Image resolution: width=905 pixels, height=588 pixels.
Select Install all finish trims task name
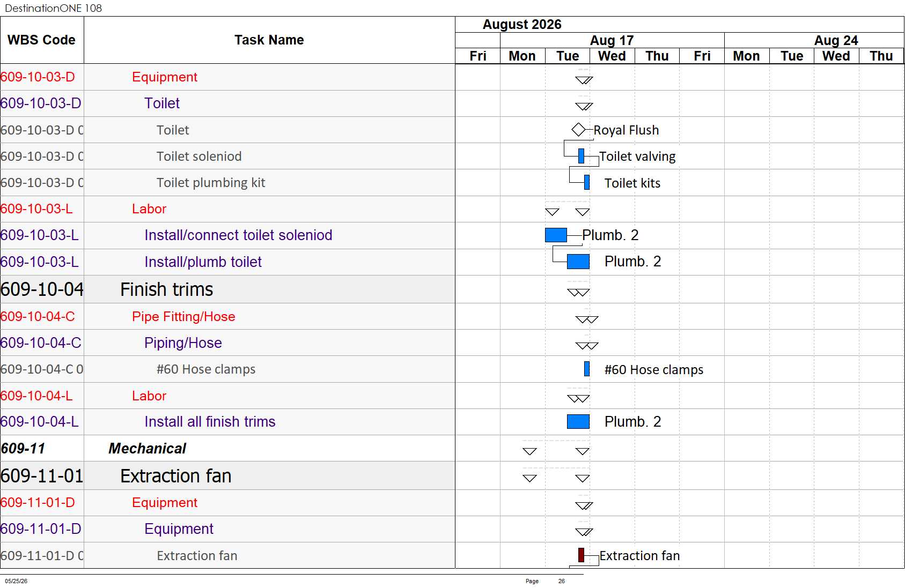click(210, 422)
